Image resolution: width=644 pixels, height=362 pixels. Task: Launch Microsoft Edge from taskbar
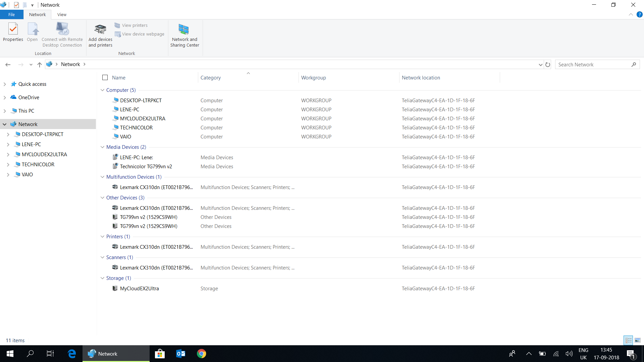coord(72,354)
